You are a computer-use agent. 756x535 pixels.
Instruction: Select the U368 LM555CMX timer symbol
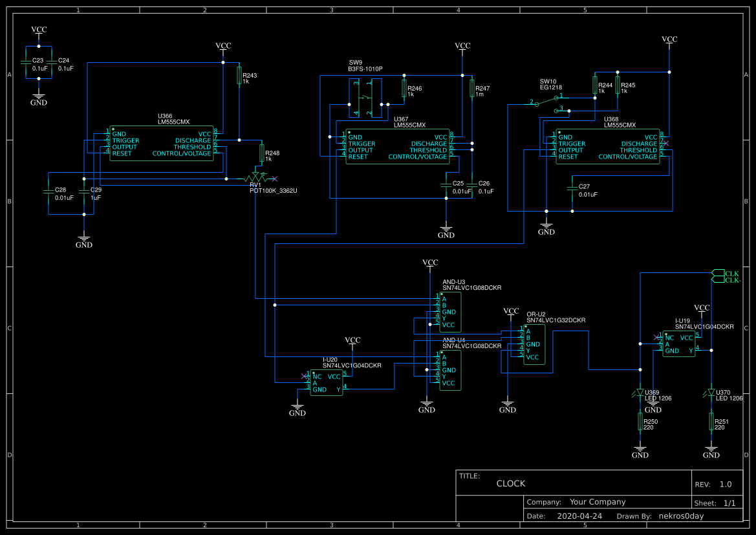(x=607, y=146)
